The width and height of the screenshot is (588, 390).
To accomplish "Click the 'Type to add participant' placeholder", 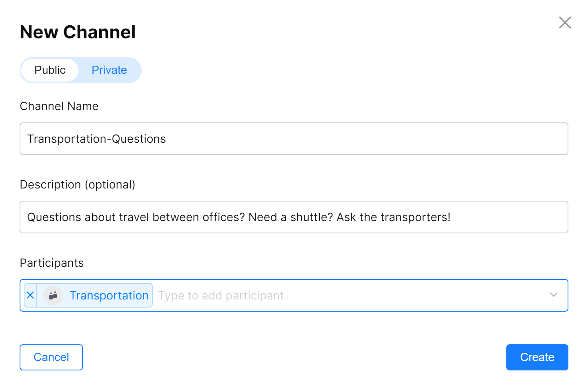I will 221,295.
